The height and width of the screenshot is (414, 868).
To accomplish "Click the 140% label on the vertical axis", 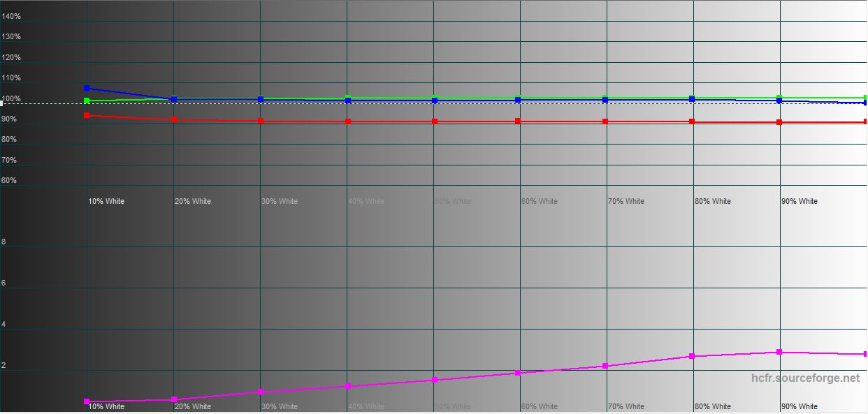I will [11, 16].
